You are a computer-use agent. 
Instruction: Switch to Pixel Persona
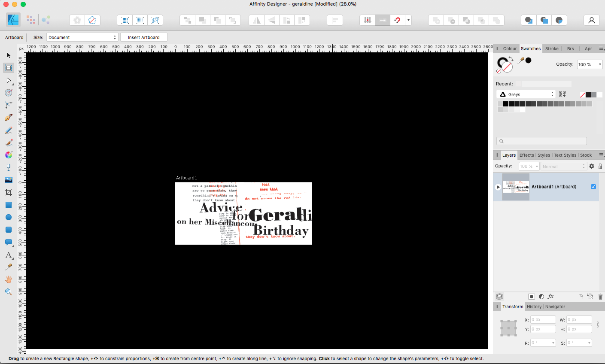pos(30,20)
